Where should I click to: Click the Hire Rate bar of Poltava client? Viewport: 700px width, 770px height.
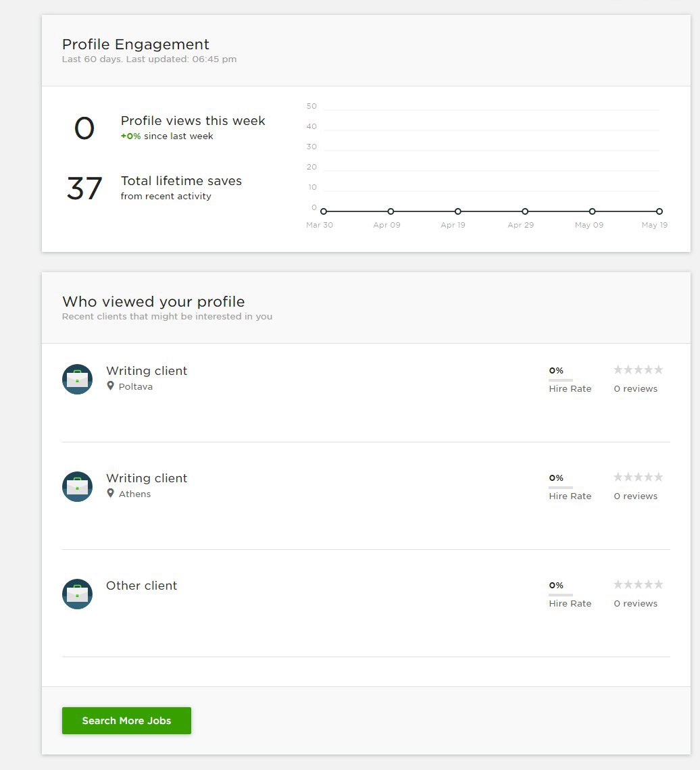[561, 380]
